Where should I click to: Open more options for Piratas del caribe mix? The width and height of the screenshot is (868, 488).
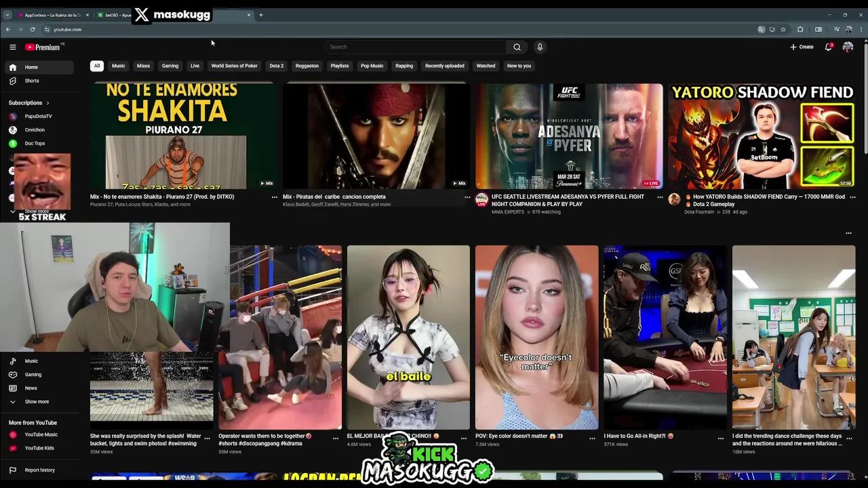pos(467,197)
